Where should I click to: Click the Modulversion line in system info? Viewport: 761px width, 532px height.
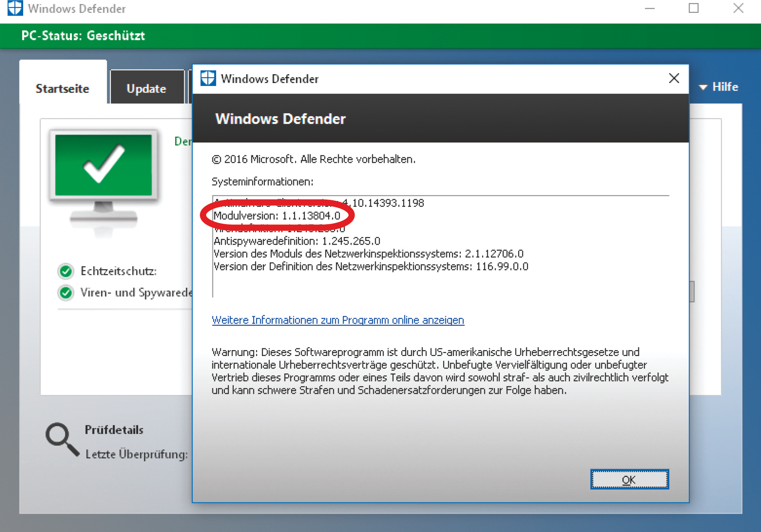pyautogui.click(x=277, y=216)
